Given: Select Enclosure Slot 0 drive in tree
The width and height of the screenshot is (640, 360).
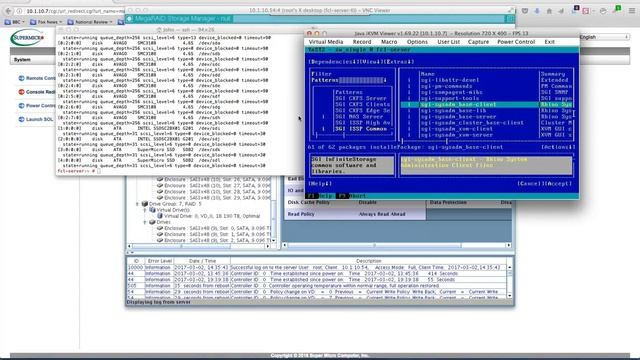Looking at the screenshot, I should tap(217, 228).
